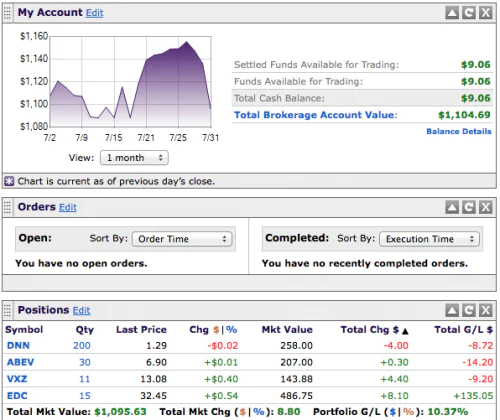Open the EDC symbol quote
The height and width of the screenshot is (420, 500).
(x=17, y=396)
